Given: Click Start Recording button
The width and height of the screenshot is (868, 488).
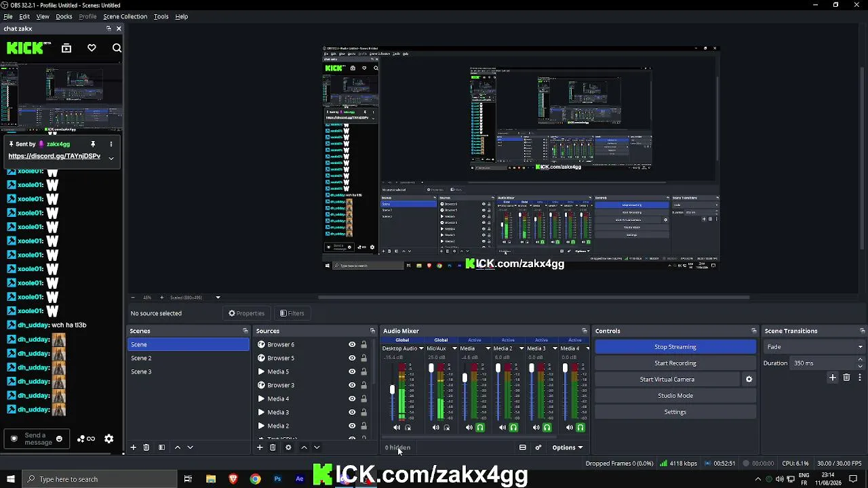Looking at the screenshot, I should 675,363.
